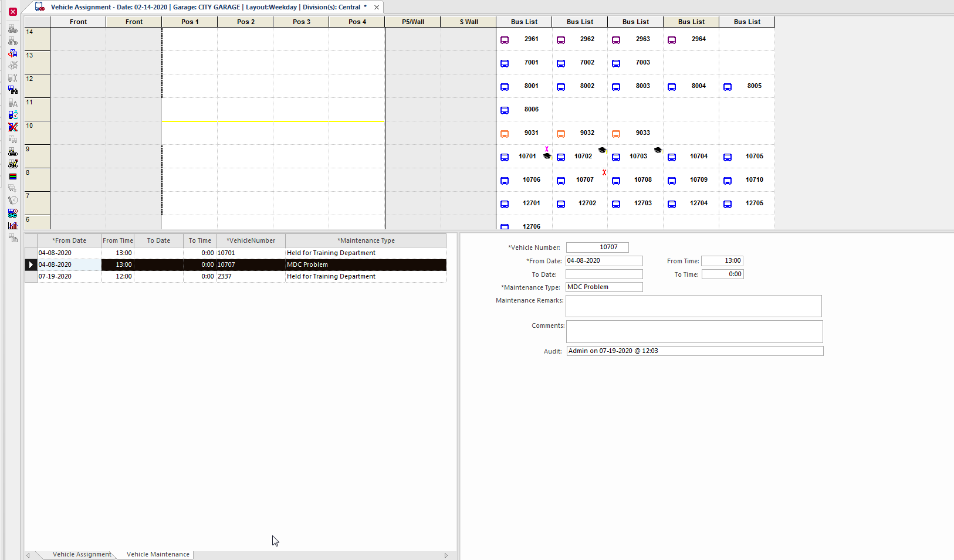Click the colored legend bars icon in the left toolbar

point(13,176)
